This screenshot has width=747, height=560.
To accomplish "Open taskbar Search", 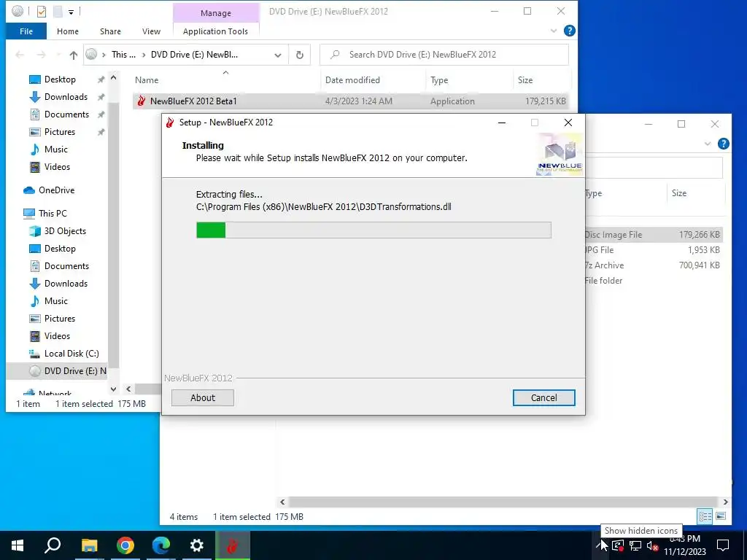I will pos(53,545).
